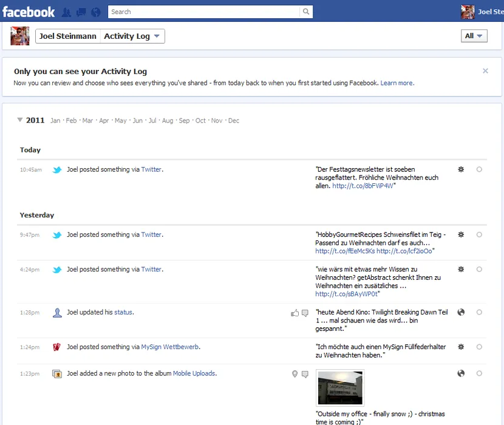
Task: Jump to May in 2011
Action: [x=121, y=121]
